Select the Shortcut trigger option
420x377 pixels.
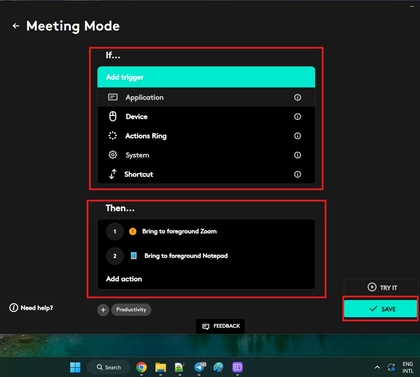[206, 174]
